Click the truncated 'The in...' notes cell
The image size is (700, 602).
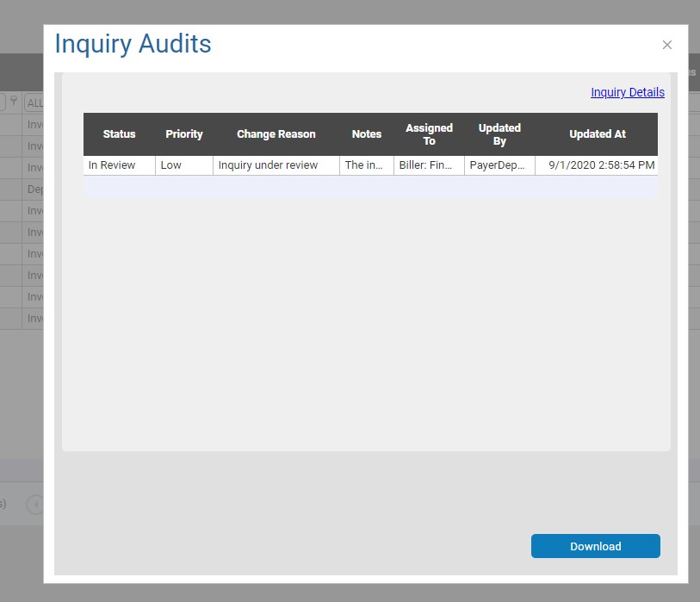point(367,165)
